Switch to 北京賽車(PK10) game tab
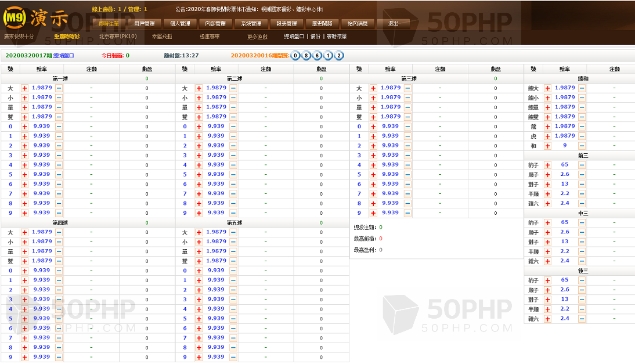Viewport: 635px width, 364px height. [x=118, y=37]
